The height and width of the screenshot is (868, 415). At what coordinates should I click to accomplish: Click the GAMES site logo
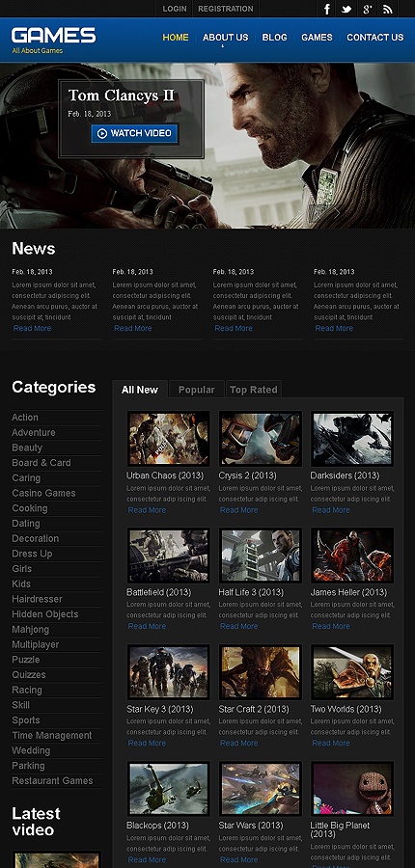pyautogui.click(x=54, y=36)
